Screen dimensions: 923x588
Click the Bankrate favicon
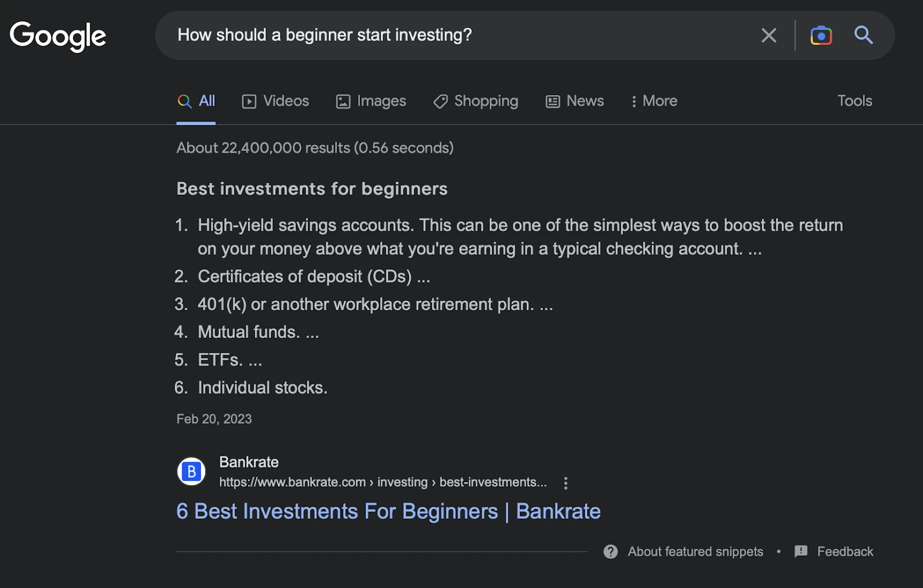click(x=191, y=471)
